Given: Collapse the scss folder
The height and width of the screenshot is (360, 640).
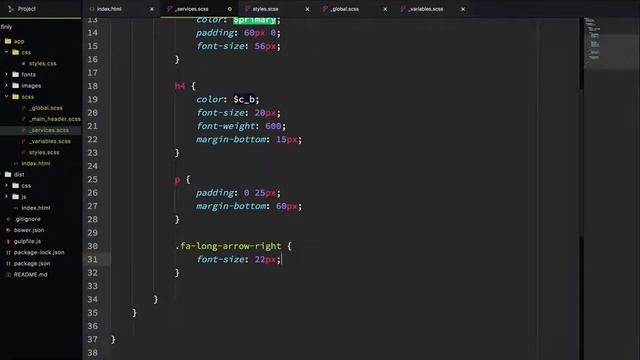Looking at the screenshot, I should coord(7,96).
